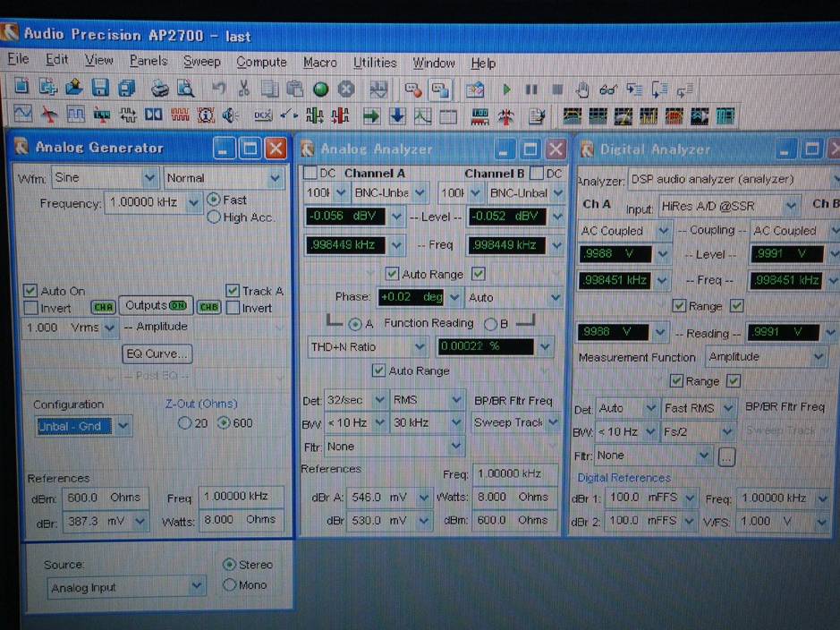Toggle the Auto Range checkbox below THD+N Ratio
This screenshot has height=630, width=840.
click(x=378, y=370)
